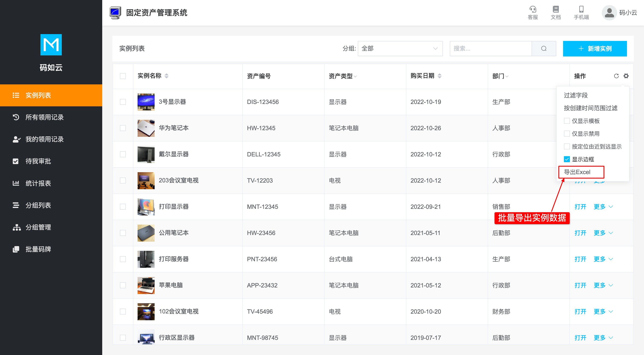Open 分组列表 in sidebar

coord(51,205)
